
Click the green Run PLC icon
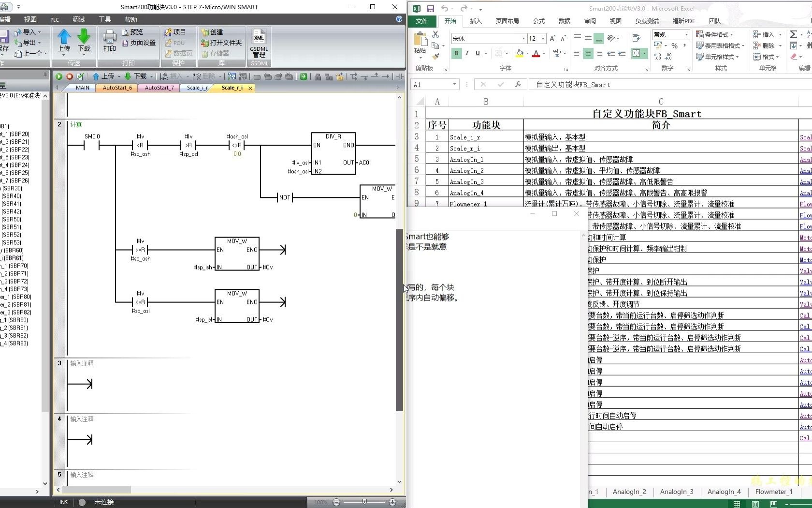click(59, 76)
